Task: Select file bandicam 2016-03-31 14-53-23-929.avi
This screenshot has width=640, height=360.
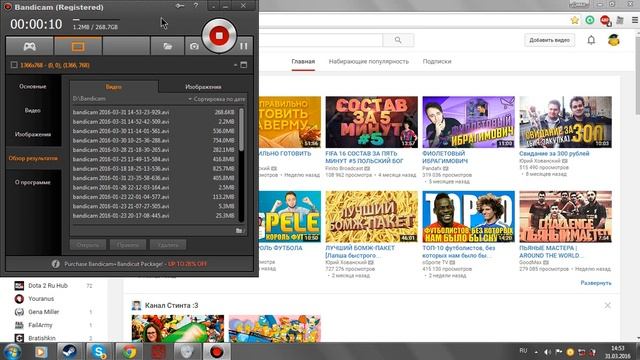Action: [x=153, y=112]
